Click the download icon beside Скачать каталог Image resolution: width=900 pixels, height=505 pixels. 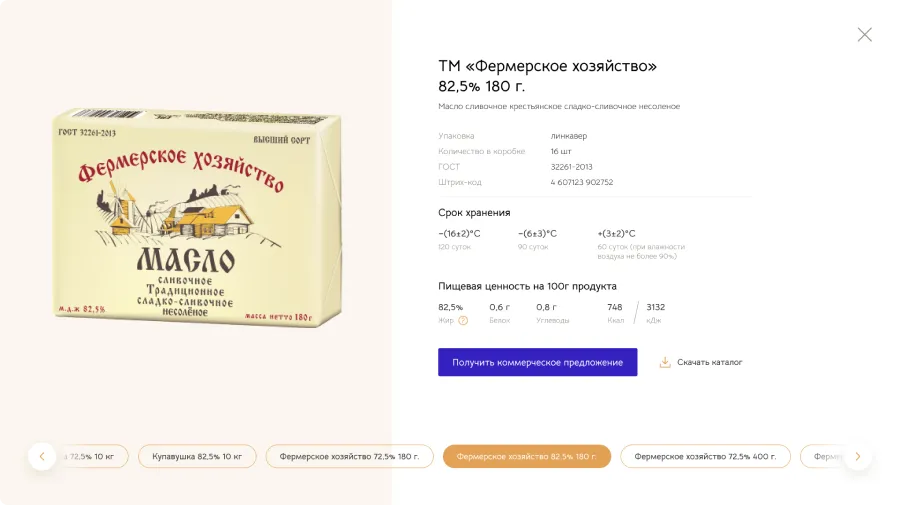(665, 362)
